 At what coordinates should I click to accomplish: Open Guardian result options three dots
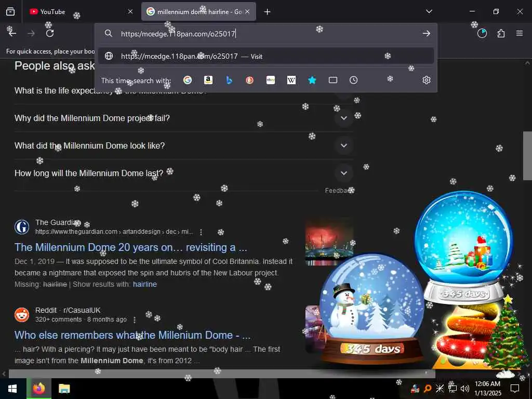point(201,232)
